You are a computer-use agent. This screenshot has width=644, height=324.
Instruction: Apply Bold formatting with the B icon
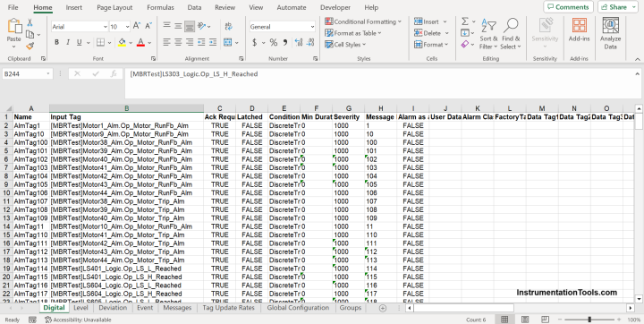pyautogui.click(x=56, y=42)
